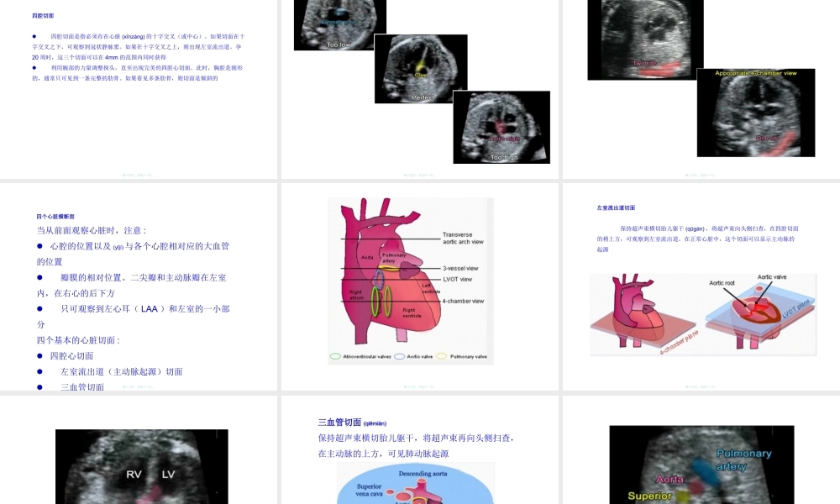
Task: Click the "左室流出道切面" heading
Action: tap(616, 207)
